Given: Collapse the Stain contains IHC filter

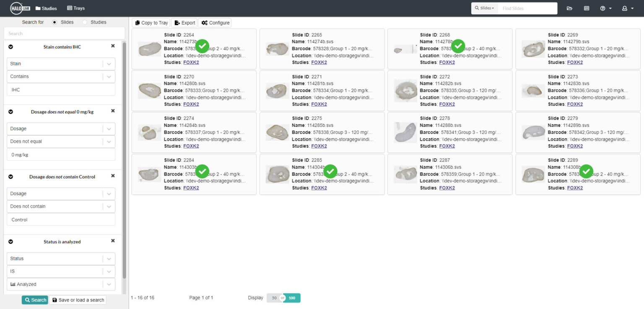Looking at the screenshot, I should pos(10,46).
